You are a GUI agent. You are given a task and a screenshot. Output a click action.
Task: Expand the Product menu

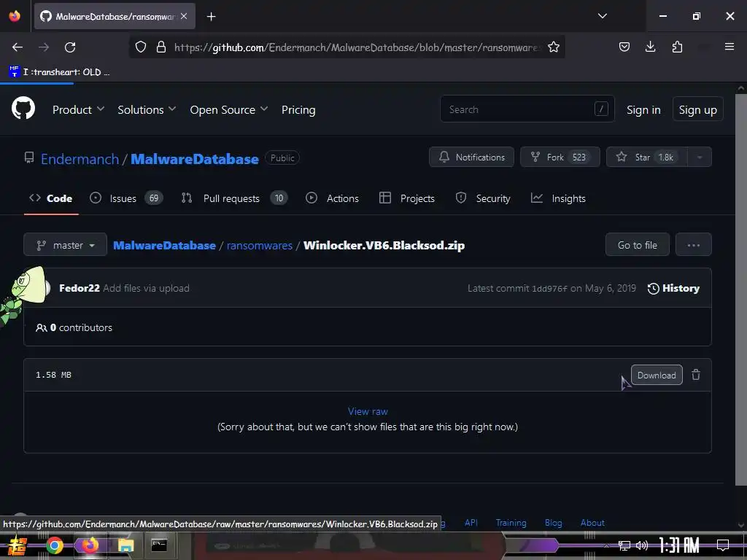(x=78, y=109)
